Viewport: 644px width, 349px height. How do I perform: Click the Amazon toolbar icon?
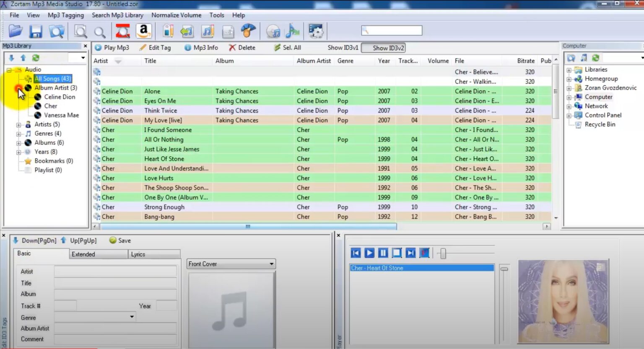(143, 31)
